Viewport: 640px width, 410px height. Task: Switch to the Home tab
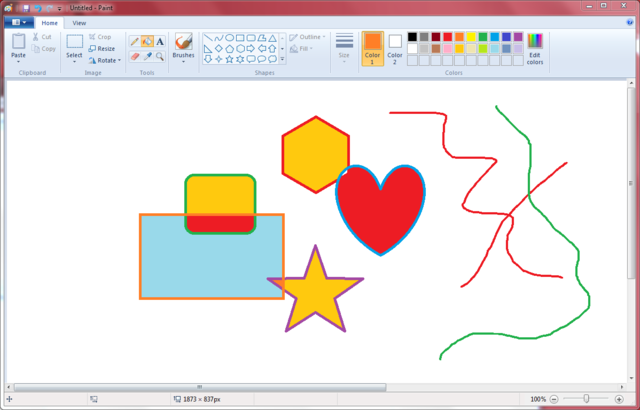tap(49, 23)
